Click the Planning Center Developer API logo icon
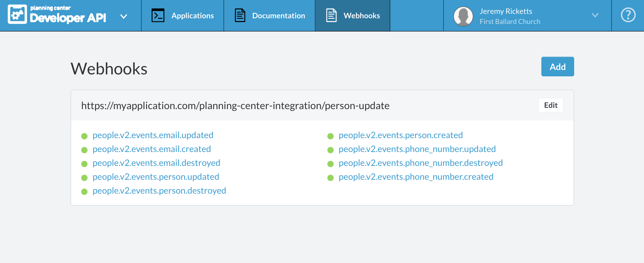644x263 pixels. point(17,15)
